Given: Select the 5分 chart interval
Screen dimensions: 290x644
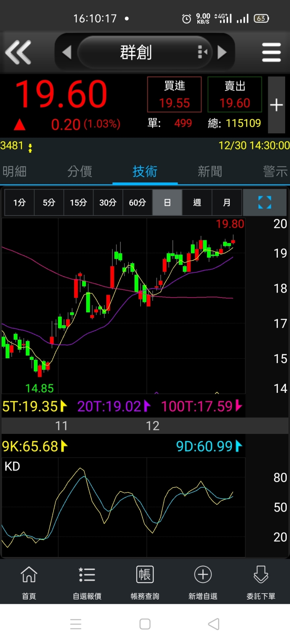Looking at the screenshot, I should pyautogui.click(x=49, y=202).
